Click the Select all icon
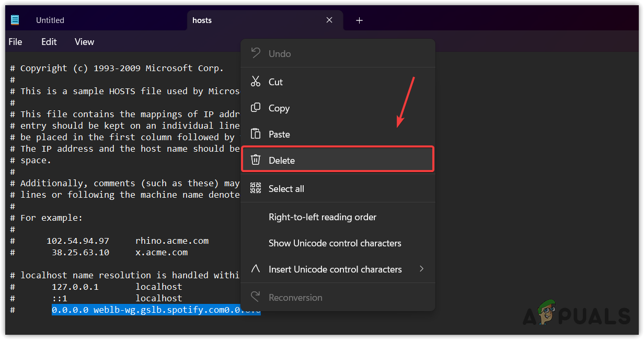The height and width of the screenshot is (340, 644). click(x=256, y=188)
